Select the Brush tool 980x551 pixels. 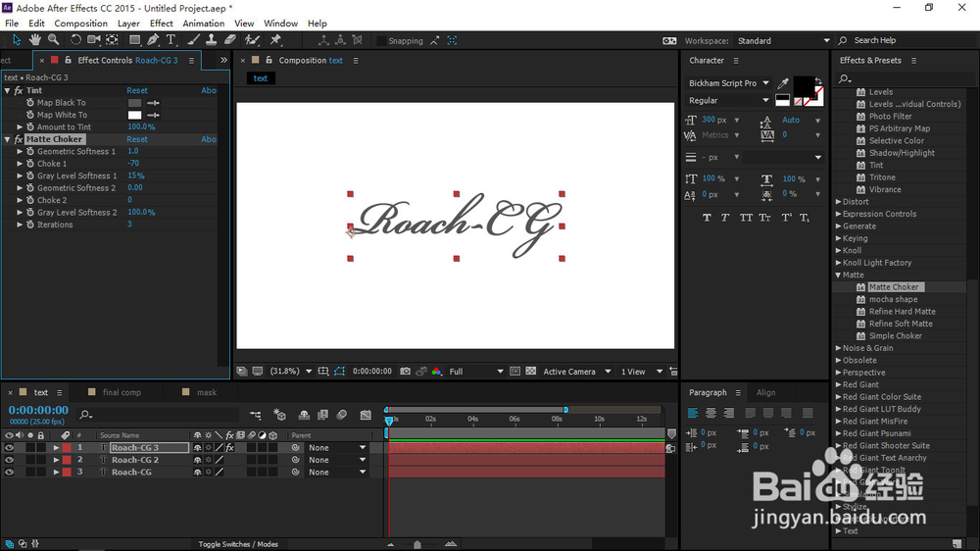point(194,40)
